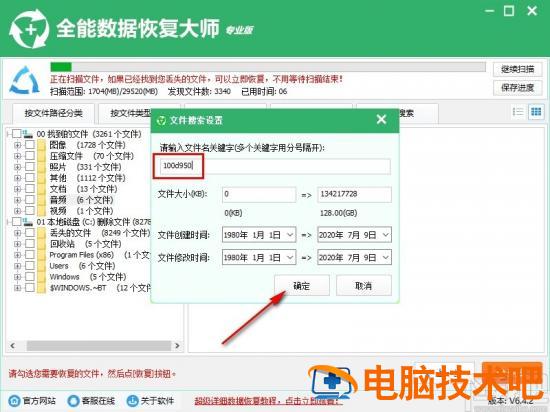The image size is (550, 412).
Task: Switch to thumbnail grid view icon
Action: tap(536, 112)
